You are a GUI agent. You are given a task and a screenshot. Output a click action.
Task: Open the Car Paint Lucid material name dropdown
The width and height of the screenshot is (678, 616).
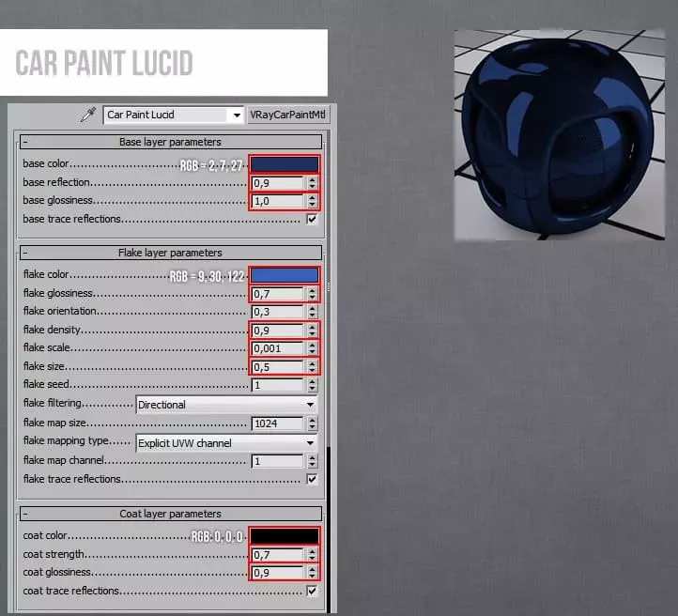pyautogui.click(x=174, y=115)
